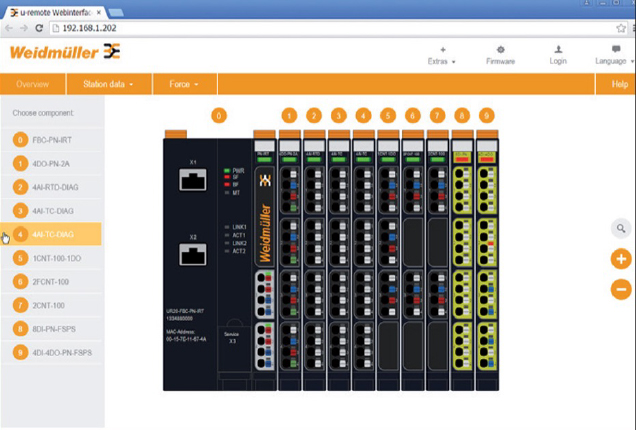
Task: Close the u-remote Webinterface tab
Action: tap(99, 13)
